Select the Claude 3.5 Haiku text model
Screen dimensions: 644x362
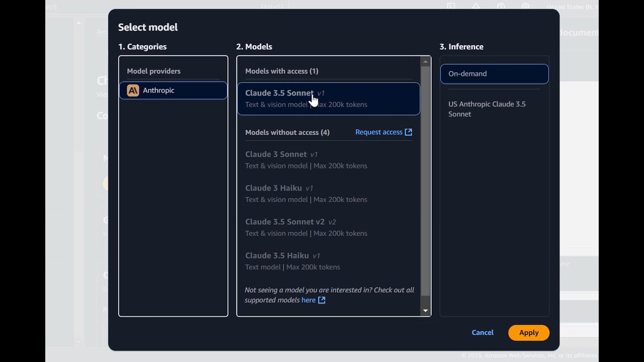(x=329, y=261)
